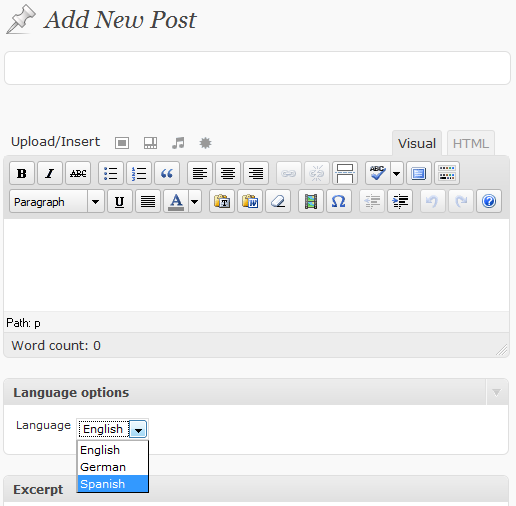516x506 pixels.
Task: Insert the More tag break icon
Action: [345, 173]
